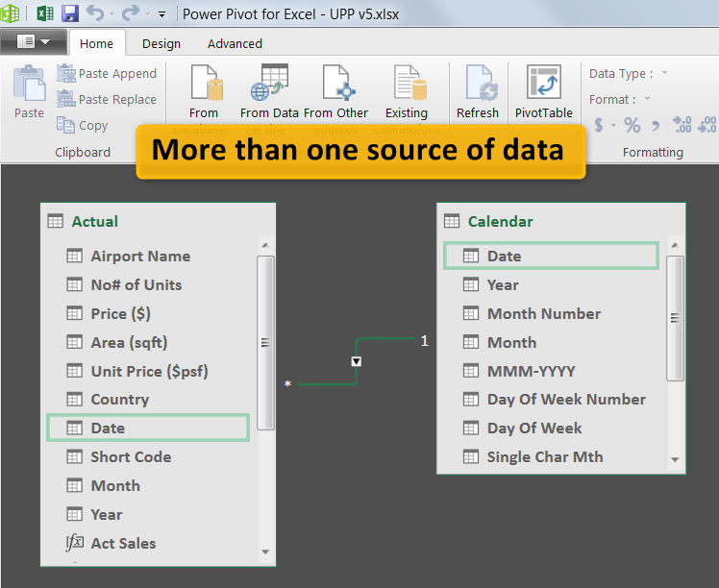
Task: Click the relationship arrow marker on connector line
Action: click(357, 361)
